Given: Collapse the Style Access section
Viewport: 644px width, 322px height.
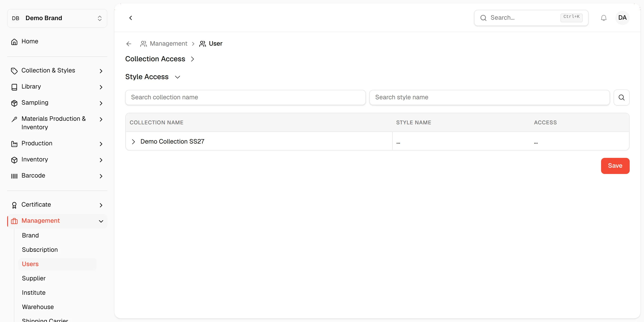Looking at the screenshot, I should point(177,77).
